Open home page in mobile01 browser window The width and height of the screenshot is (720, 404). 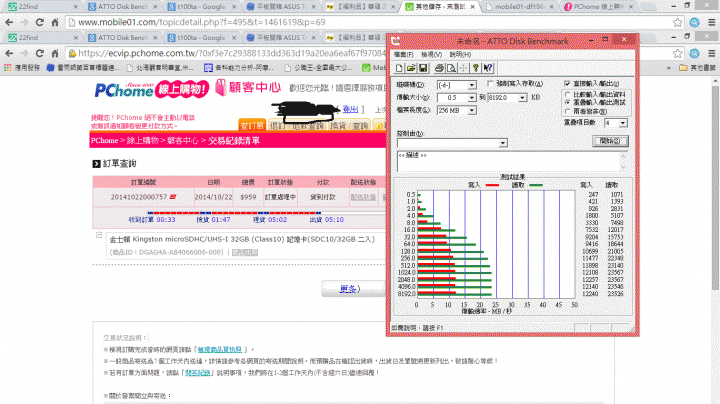click(x=55, y=22)
